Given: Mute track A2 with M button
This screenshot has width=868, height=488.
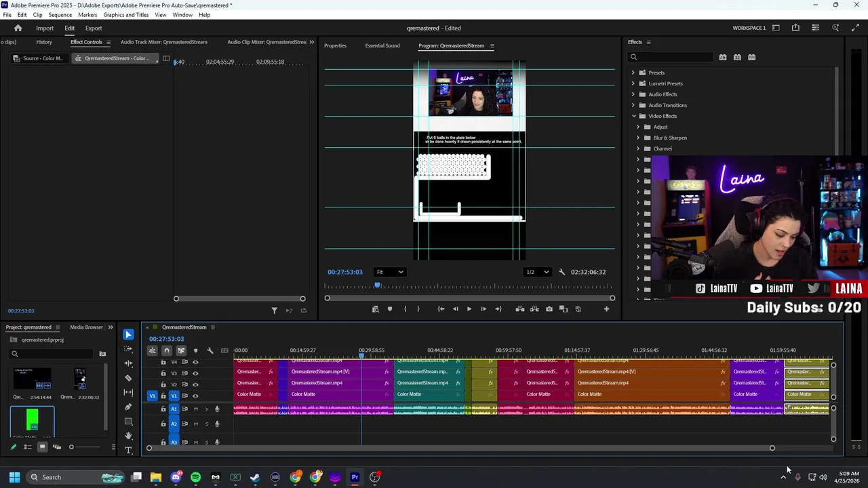Looking at the screenshot, I should [x=196, y=424].
